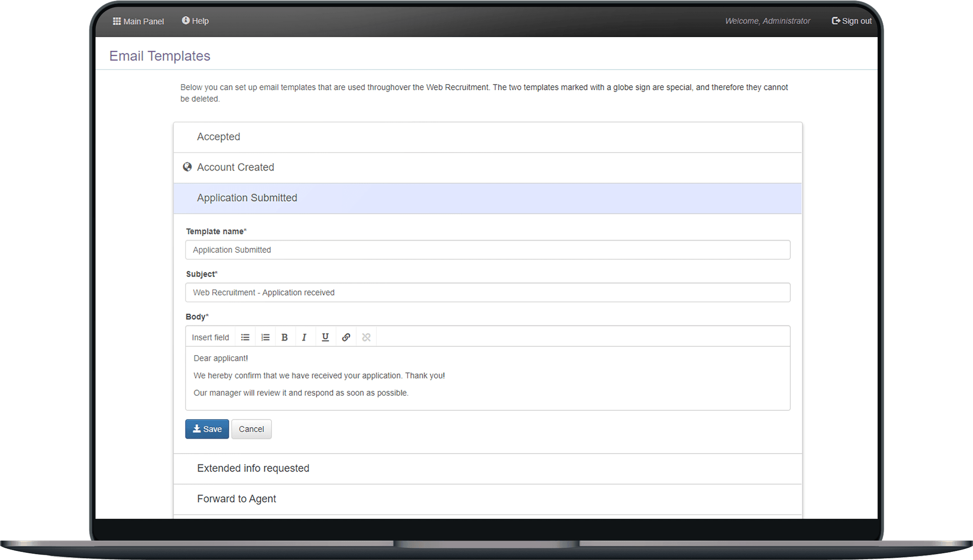Insert a bulleted list in body

coord(245,337)
